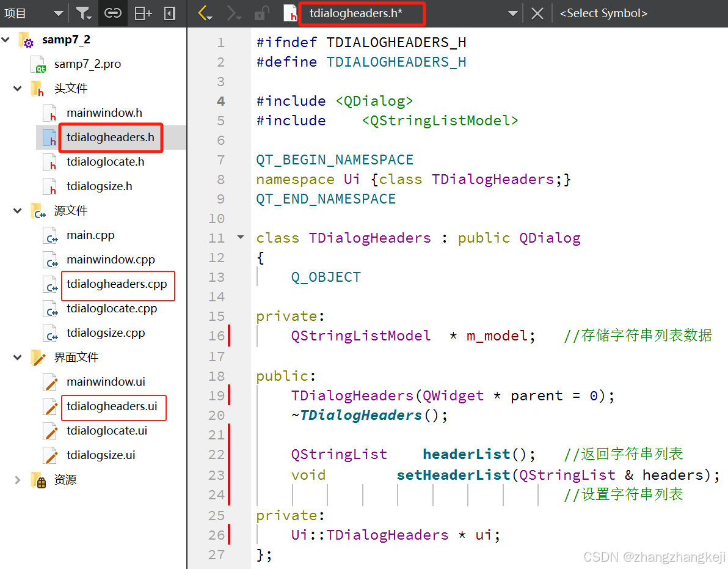
Task: Click the file lock icon
Action: pyautogui.click(x=262, y=13)
